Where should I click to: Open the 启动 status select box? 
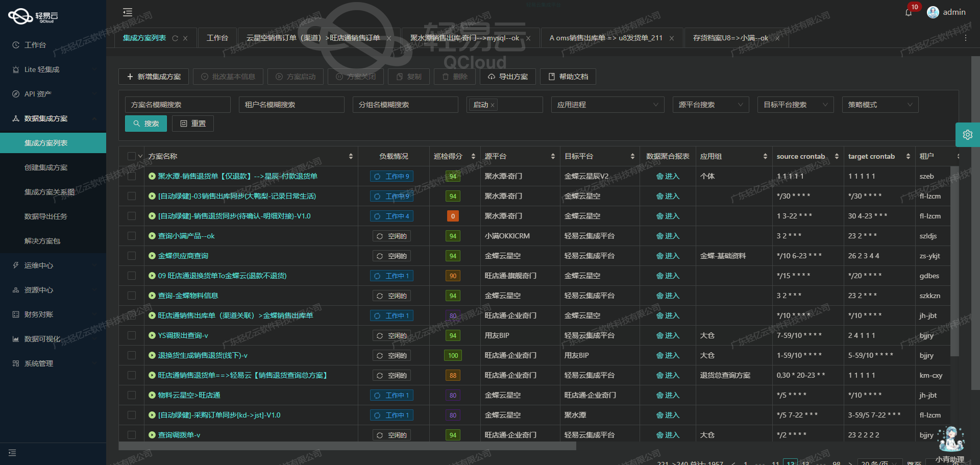tap(504, 105)
